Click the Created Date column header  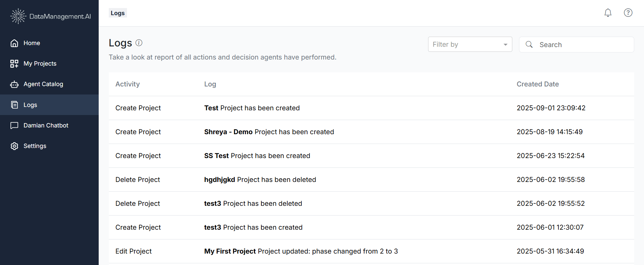pos(538,84)
